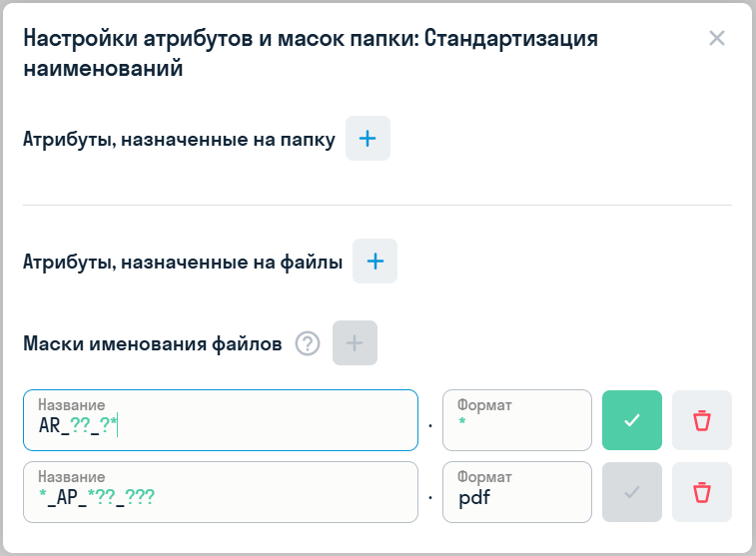Open help for file naming masks

pos(308,344)
